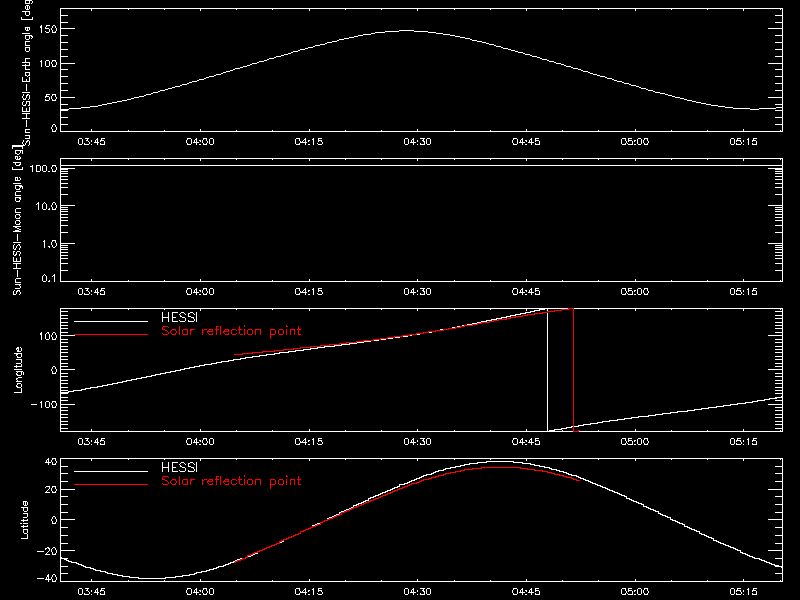Click the red legend line sample in Longitude plot
Screen dimensions: 800x600
pos(111,335)
